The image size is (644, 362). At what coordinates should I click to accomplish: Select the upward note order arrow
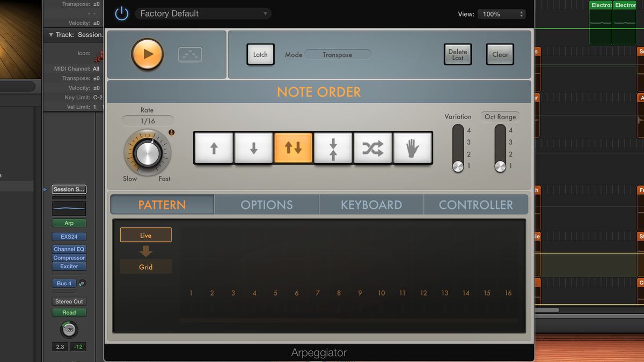click(213, 148)
